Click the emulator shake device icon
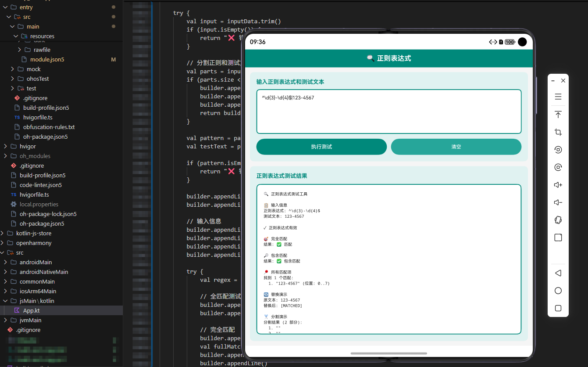The height and width of the screenshot is (367, 588). click(558, 220)
